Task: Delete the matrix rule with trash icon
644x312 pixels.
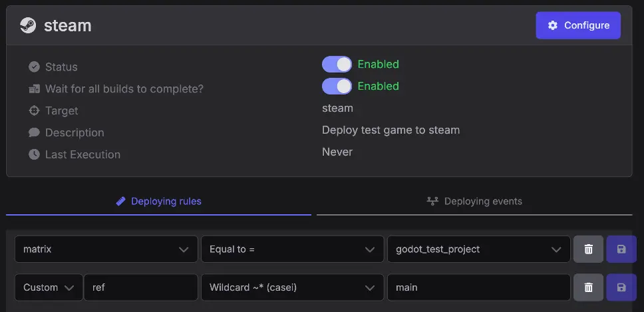Action: (588, 249)
